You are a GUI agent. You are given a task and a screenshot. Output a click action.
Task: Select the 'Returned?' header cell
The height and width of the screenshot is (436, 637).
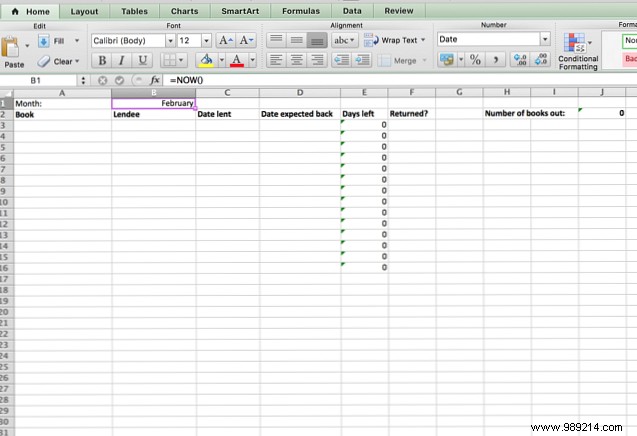(x=412, y=114)
